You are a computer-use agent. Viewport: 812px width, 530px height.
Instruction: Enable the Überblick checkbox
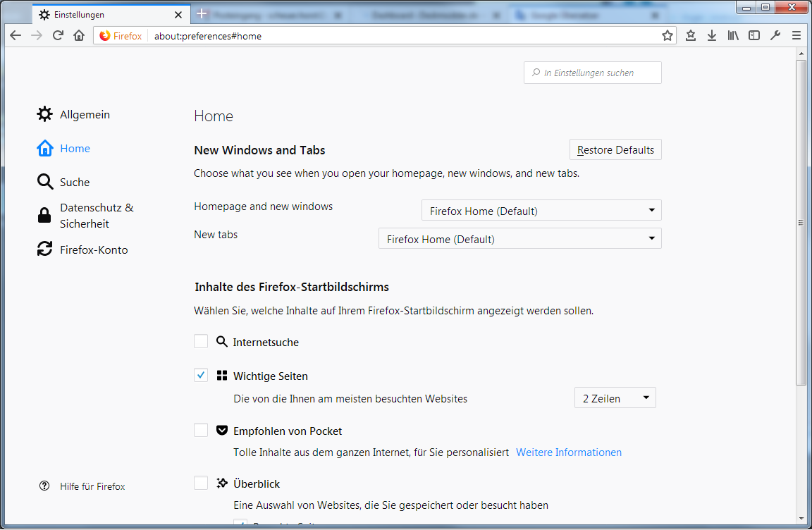pos(201,482)
